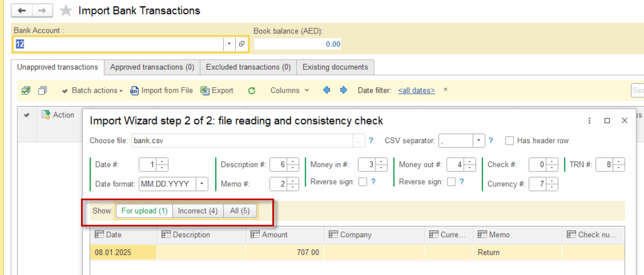Refresh the transaction list

pyautogui.click(x=252, y=90)
